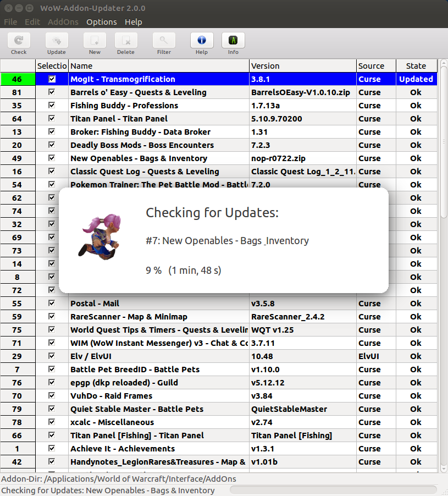Click version cell 'nop-r0722.zip'
The height and width of the screenshot is (496, 448).
(303, 158)
